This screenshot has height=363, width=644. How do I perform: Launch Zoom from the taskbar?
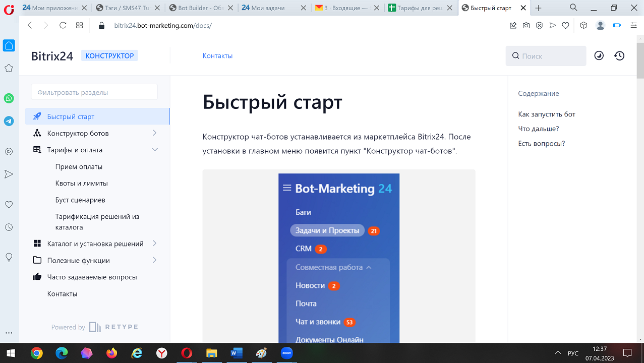(286, 353)
